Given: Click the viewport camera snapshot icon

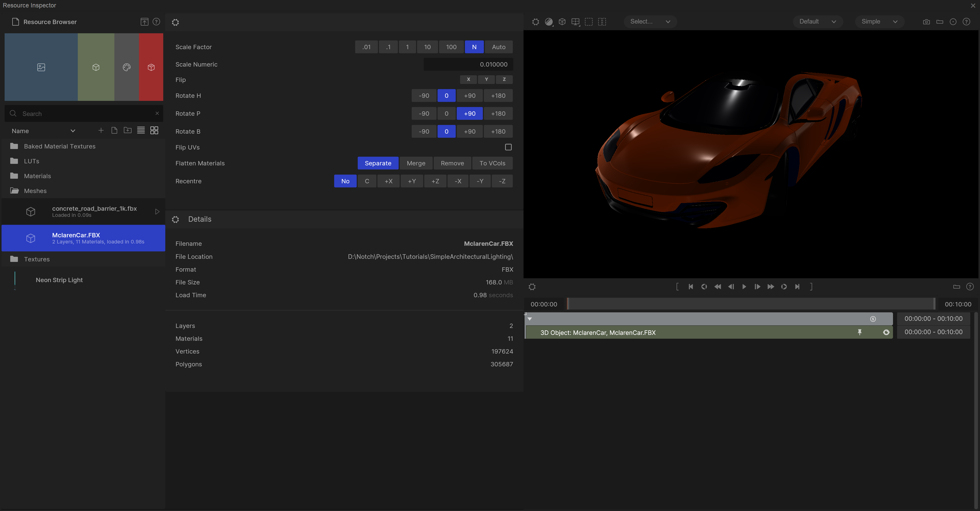Looking at the screenshot, I should coord(926,22).
